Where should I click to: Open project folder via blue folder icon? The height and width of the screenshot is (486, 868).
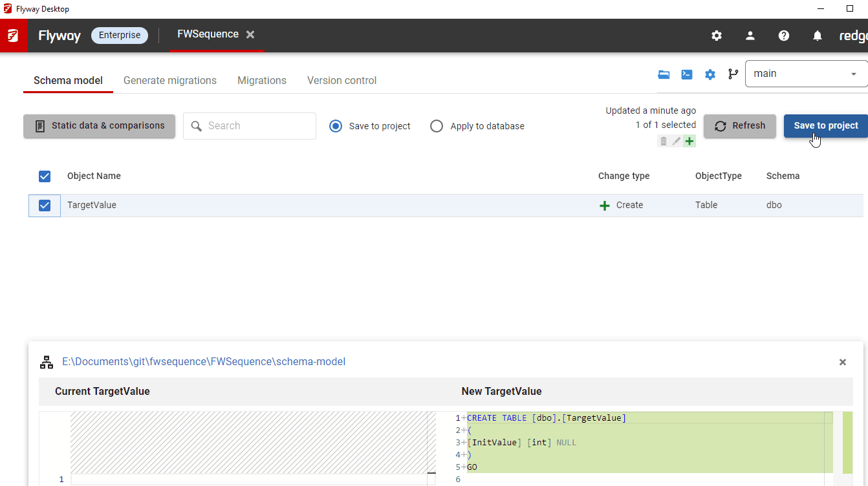click(664, 74)
